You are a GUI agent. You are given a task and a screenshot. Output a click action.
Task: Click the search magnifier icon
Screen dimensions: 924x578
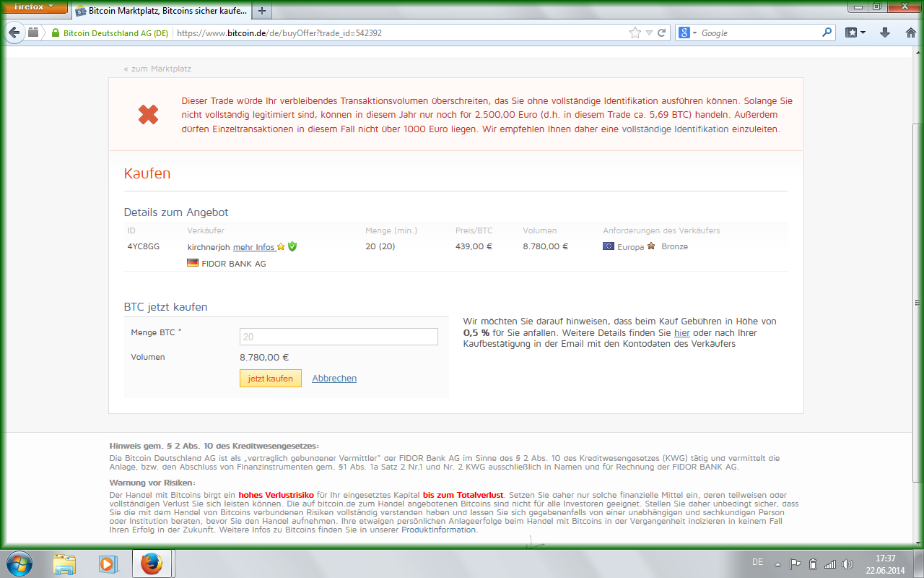(x=827, y=33)
